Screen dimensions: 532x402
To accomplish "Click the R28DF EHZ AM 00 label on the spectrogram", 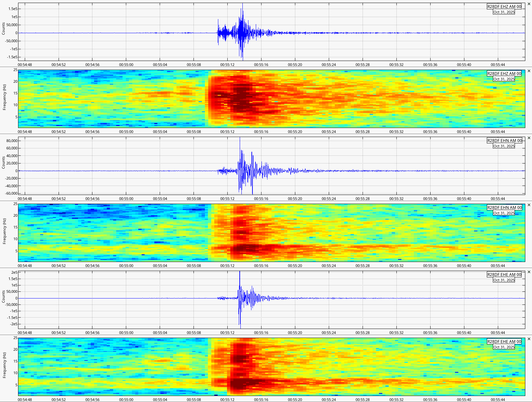I will [x=504, y=74].
